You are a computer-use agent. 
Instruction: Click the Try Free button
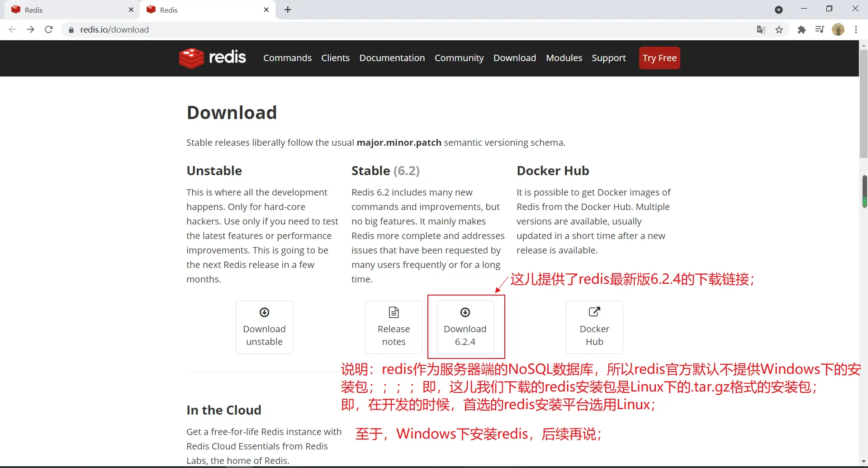tap(659, 58)
